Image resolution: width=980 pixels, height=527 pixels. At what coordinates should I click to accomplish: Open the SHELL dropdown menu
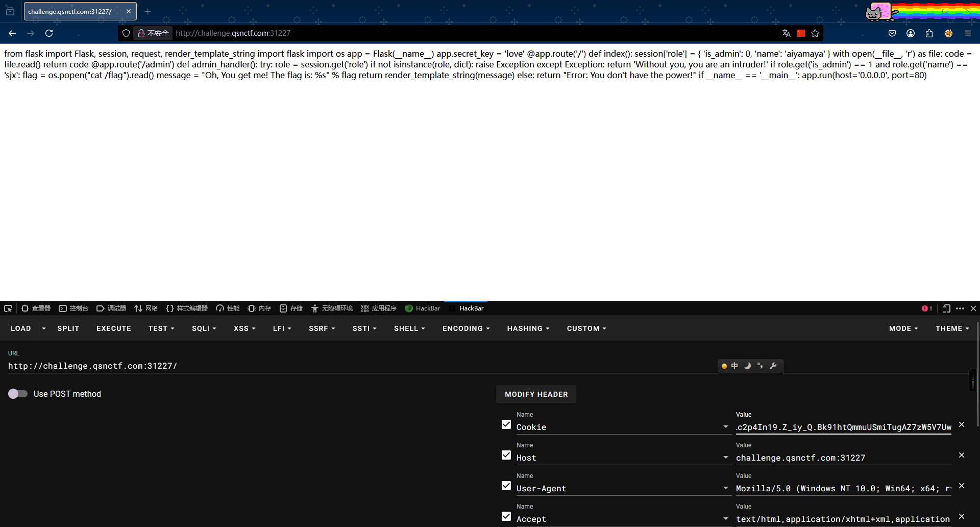409,328
